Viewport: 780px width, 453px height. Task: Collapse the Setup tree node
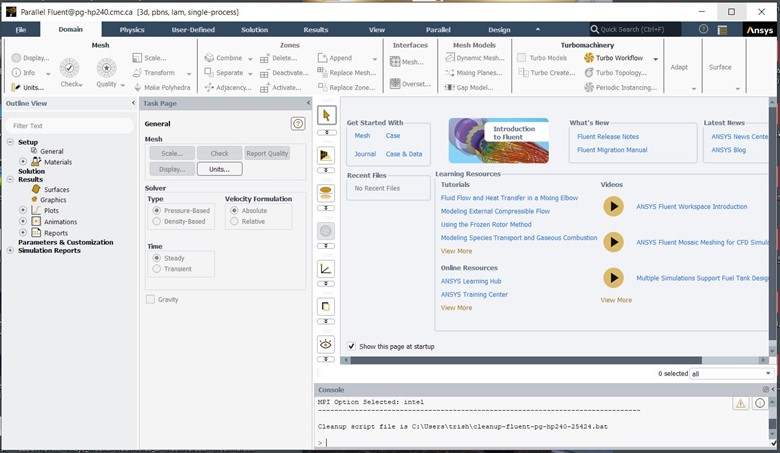[x=10, y=142]
